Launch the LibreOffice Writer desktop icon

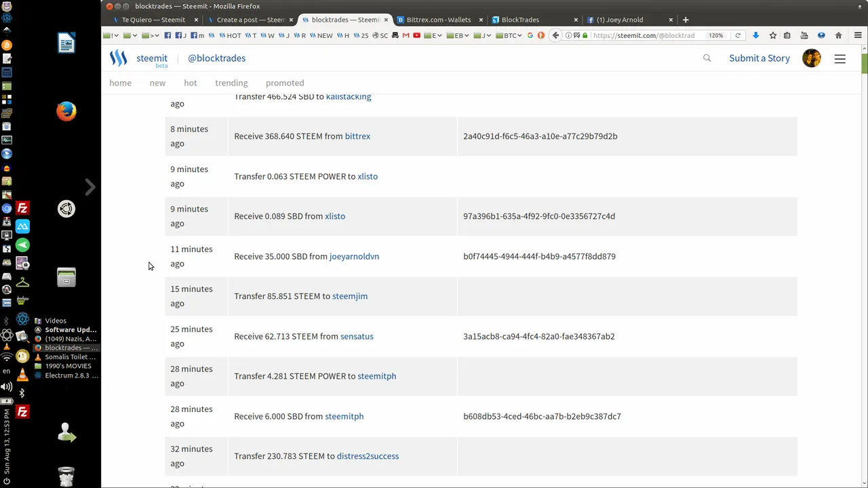[66, 44]
